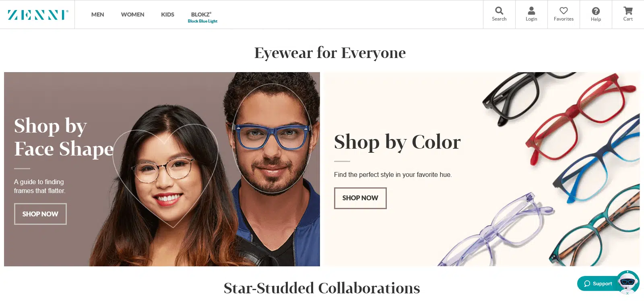The width and height of the screenshot is (644, 301).
Task: Click the Zenni logo
Action: tap(38, 15)
